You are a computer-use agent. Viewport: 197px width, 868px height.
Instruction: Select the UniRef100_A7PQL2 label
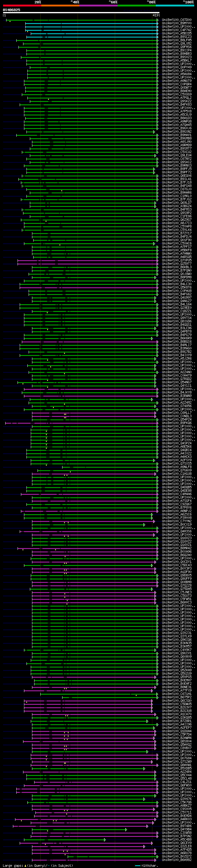pyautogui.click(x=176, y=98)
